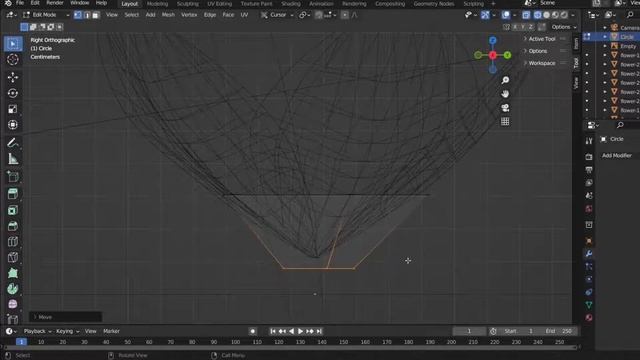
Task: Select the Loop Cut tool
Action: click(13, 242)
